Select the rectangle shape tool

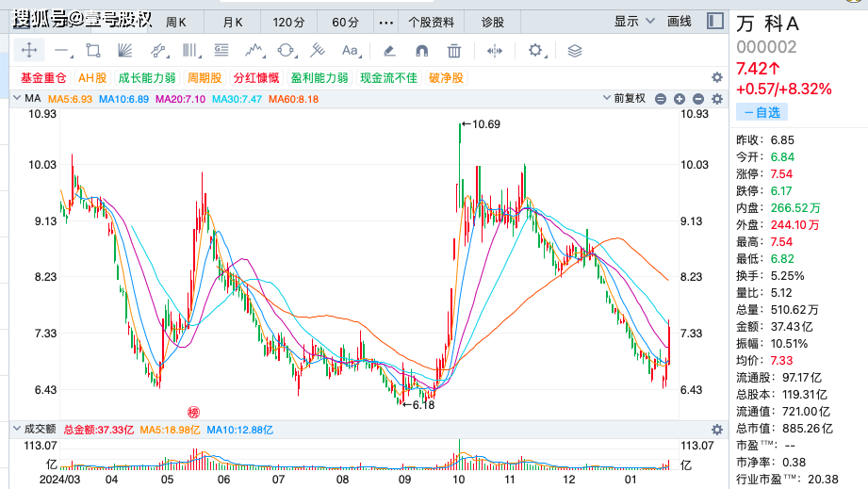93,51
